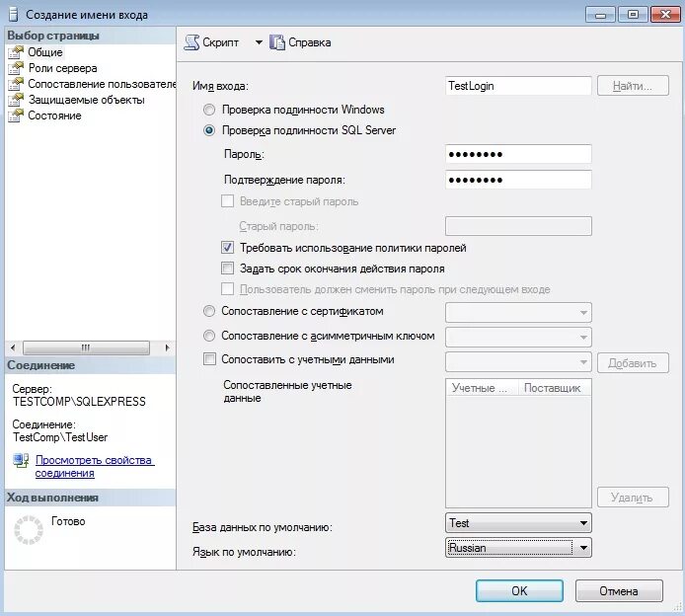Click the Сопоставление пользователей page icon

(15, 84)
